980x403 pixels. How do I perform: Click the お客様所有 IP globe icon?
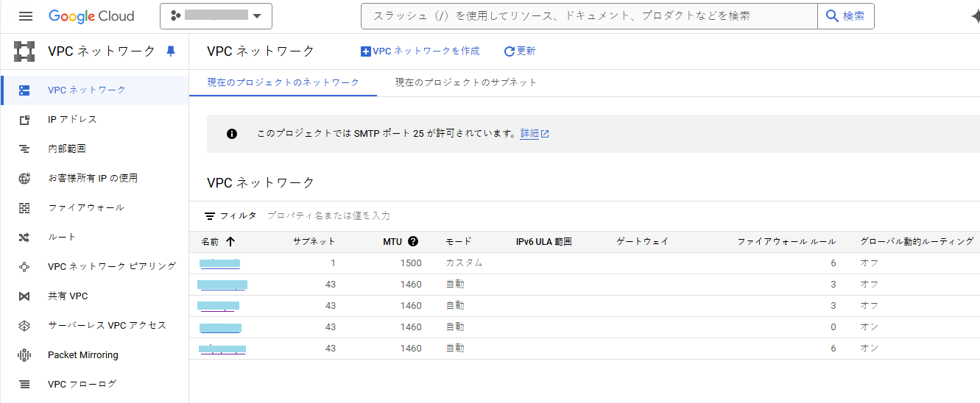(24, 179)
